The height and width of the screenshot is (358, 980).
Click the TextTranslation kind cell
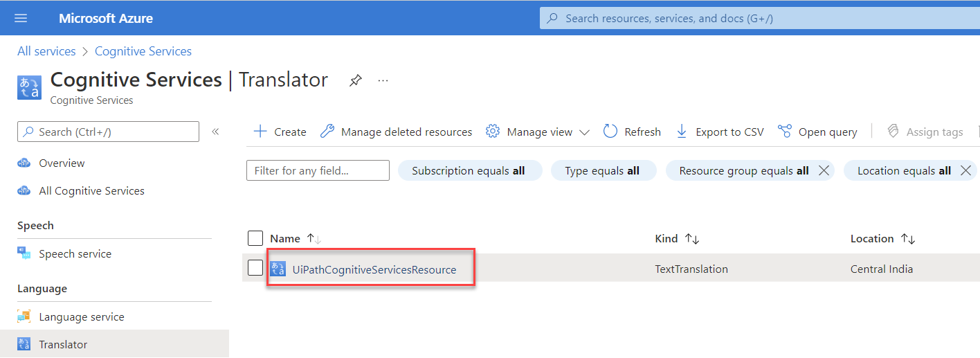[x=691, y=269]
